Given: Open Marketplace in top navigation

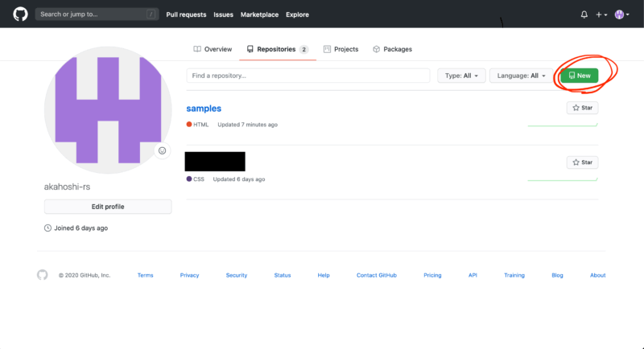Looking at the screenshot, I should (x=259, y=14).
